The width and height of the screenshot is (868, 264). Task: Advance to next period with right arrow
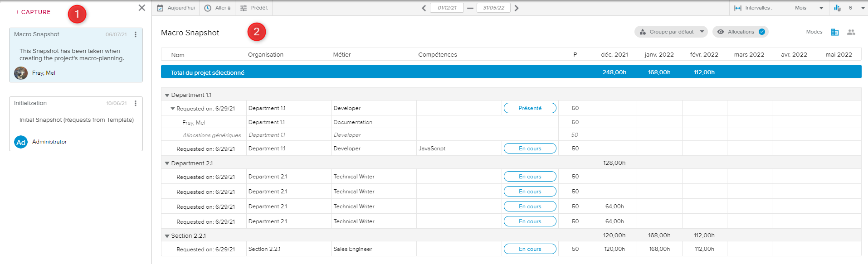point(517,8)
